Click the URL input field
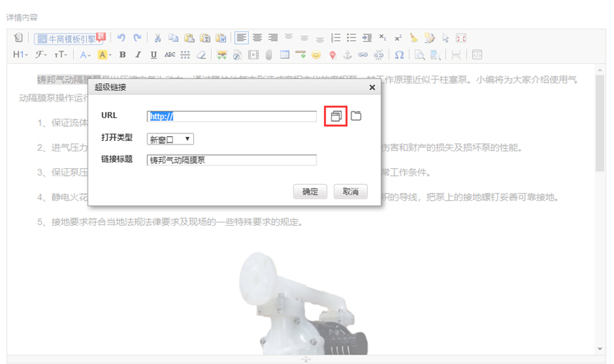This screenshot has width=614, height=364. tap(232, 116)
